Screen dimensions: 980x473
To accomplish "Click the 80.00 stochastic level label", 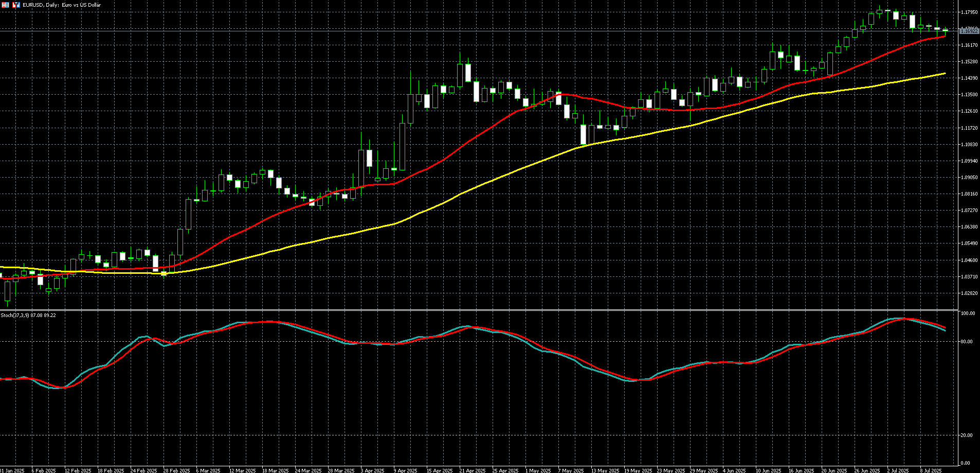I will coord(968,342).
